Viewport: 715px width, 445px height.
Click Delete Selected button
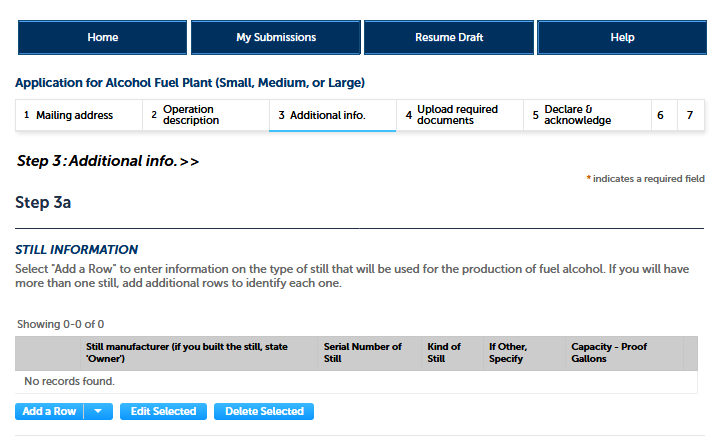tap(264, 411)
